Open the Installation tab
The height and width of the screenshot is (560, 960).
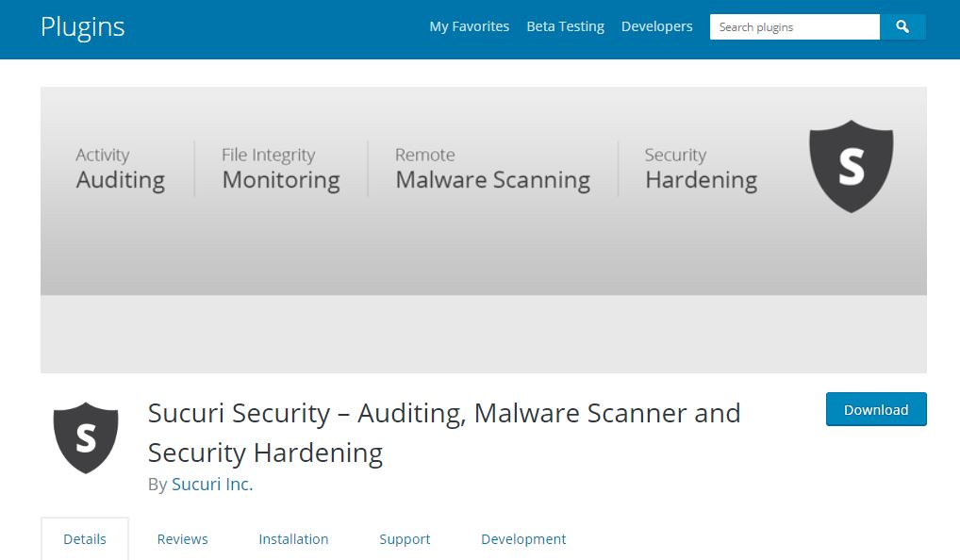293,539
